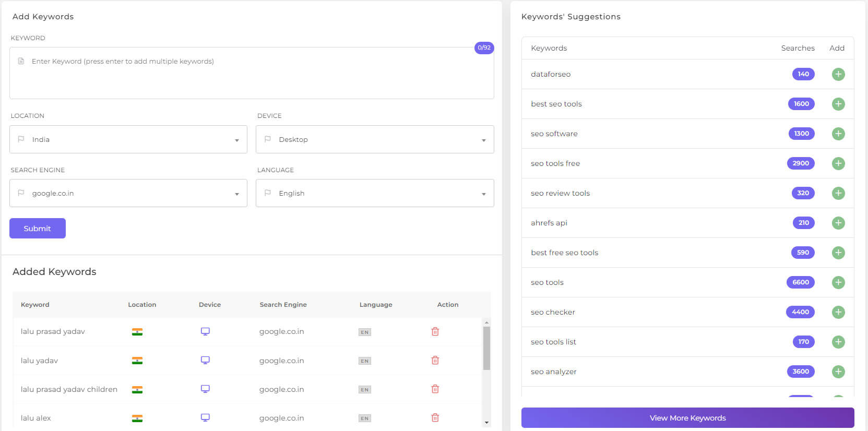This screenshot has width=868, height=431.
Task: Delete the 'lalu yadav' keyword row
Action: pyautogui.click(x=435, y=361)
